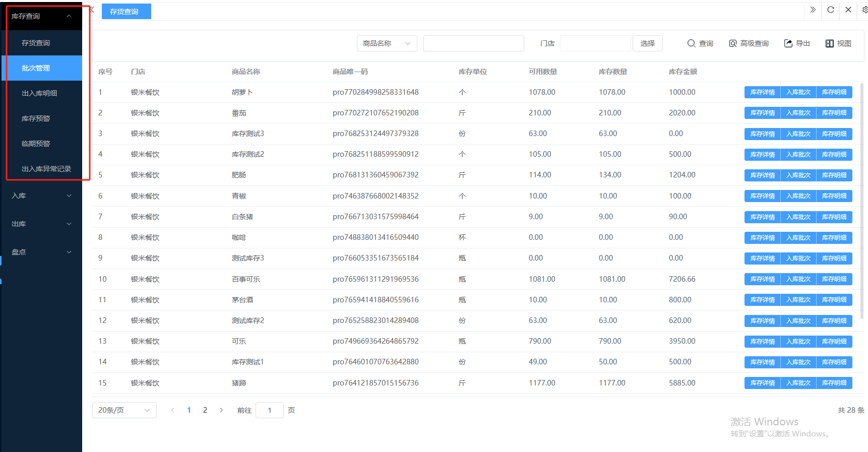Click 库存详情 button for 胡萝卜 row
This screenshot has width=868, height=452.
coord(762,92)
